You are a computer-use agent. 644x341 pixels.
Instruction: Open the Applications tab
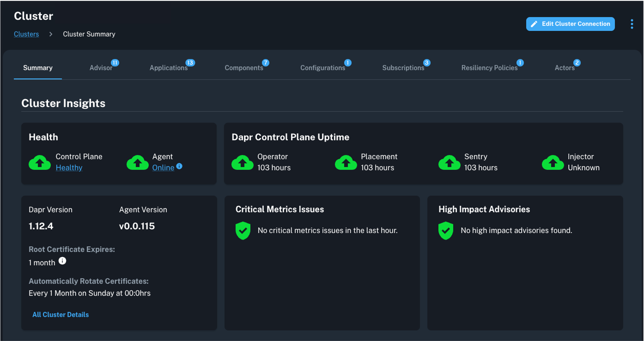[x=169, y=68]
